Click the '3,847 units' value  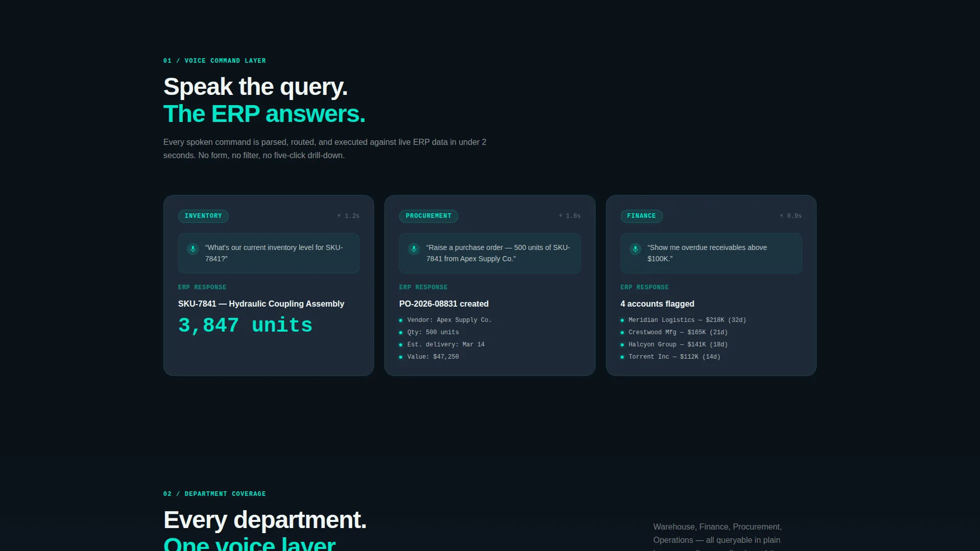tap(245, 325)
